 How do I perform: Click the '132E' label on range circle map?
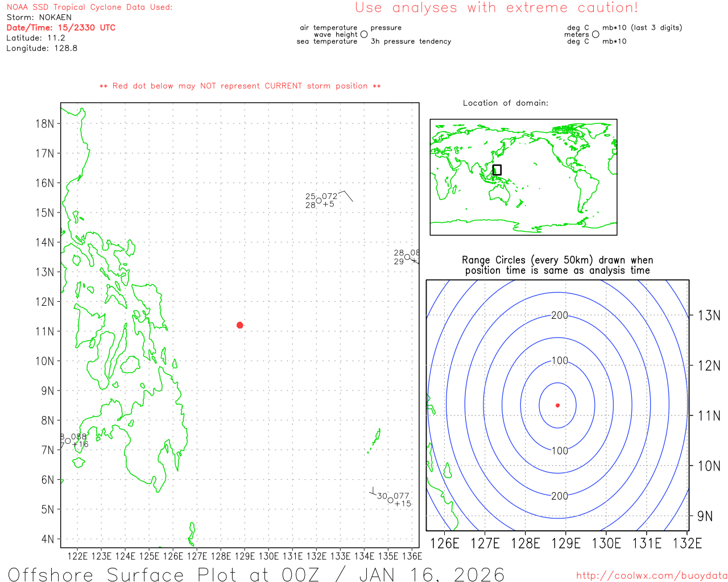[x=687, y=543]
